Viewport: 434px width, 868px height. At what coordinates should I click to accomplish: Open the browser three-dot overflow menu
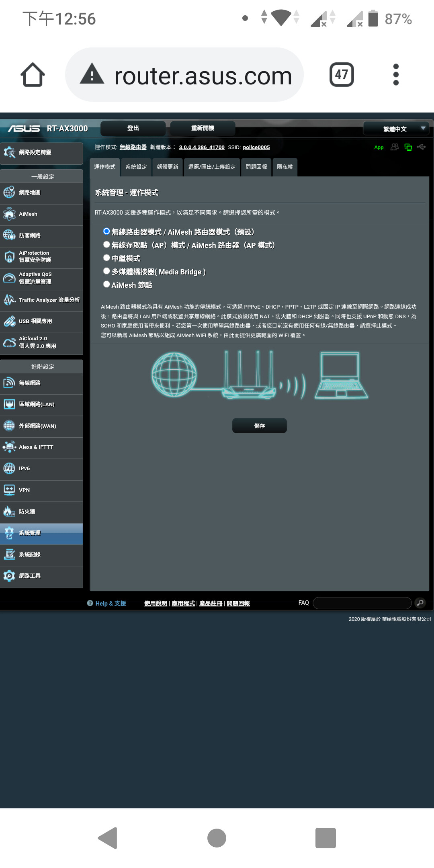pos(396,75)
